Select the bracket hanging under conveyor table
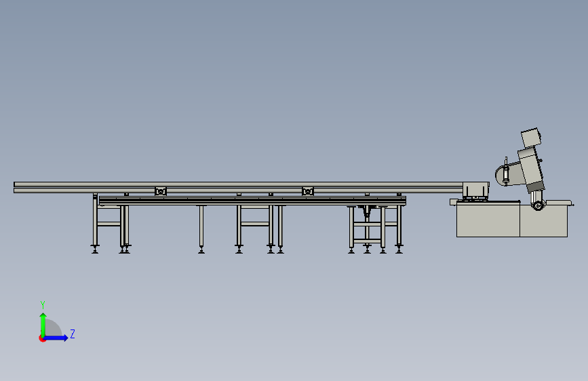The width and height of the screenshot is (588, 381). pyautogui.click(x=367, y=211)
